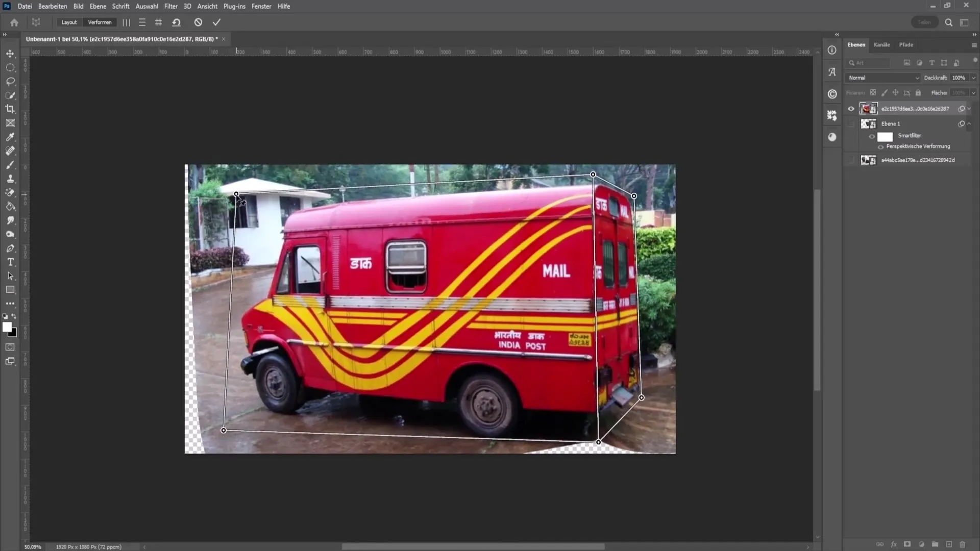The height and width of the screenshot is (551, 980).
Task: Click the Home icon in options bar
Action: tap(14, 22)
